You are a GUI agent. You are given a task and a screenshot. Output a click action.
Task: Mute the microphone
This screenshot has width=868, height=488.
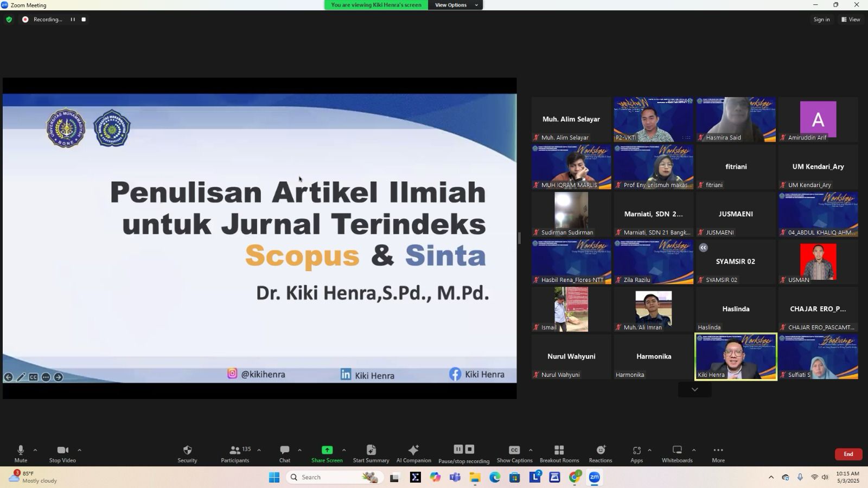(x=21, y=453)
